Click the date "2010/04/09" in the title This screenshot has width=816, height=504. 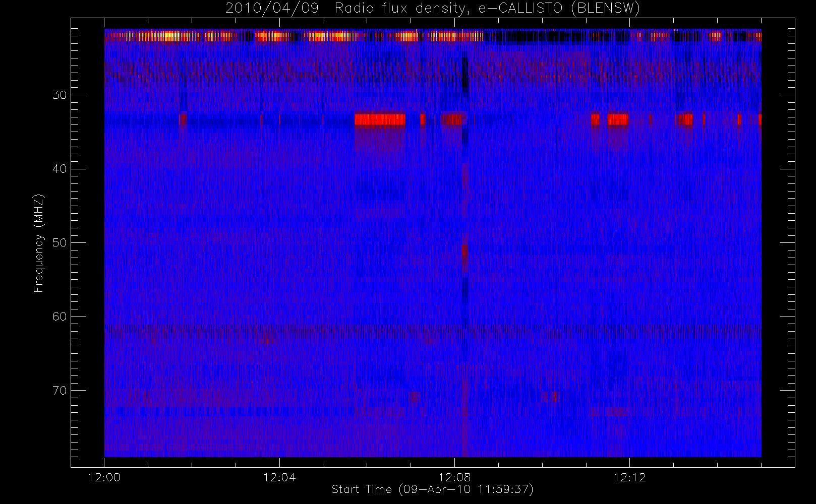click(272, 9)
